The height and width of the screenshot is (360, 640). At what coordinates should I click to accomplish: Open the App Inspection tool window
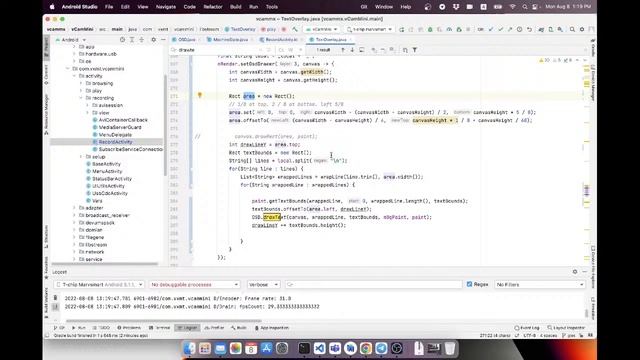(x=271, y=328)
